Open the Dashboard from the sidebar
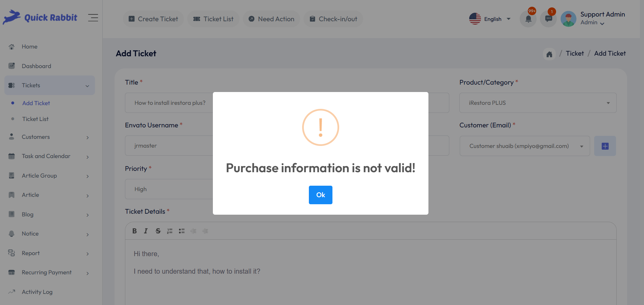The height and width of the screenshot is (305, 644). pos(36,66)
